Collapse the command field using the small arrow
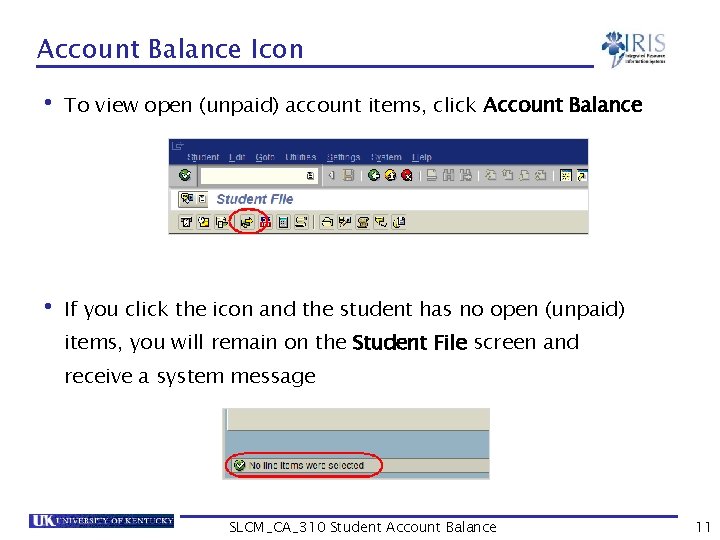Viewport: 720px width, 540px height. click(331, 175)
